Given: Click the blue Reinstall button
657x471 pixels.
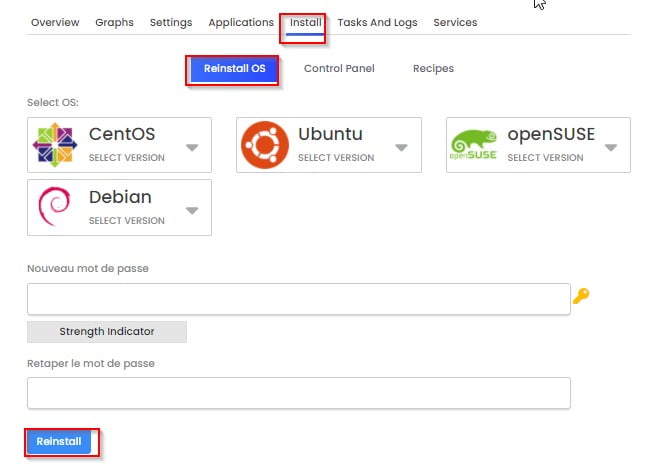Looking at the screenshot, I should pos(60,441).
